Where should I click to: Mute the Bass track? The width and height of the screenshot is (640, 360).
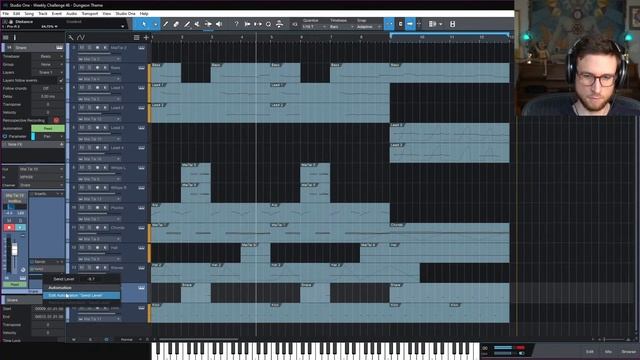tap(82, 68)
